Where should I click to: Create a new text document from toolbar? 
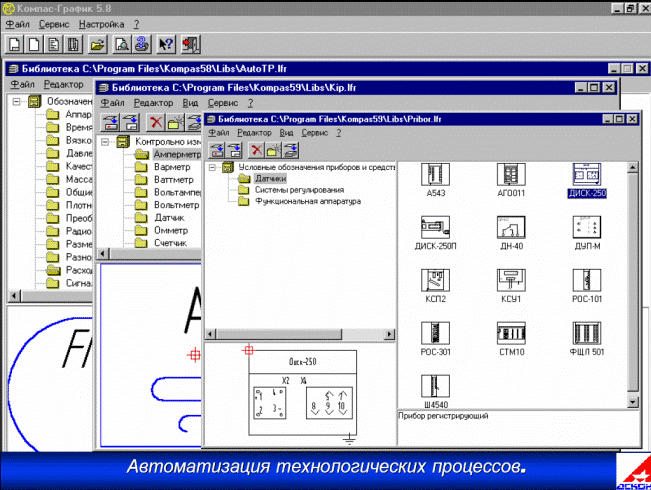53,44
